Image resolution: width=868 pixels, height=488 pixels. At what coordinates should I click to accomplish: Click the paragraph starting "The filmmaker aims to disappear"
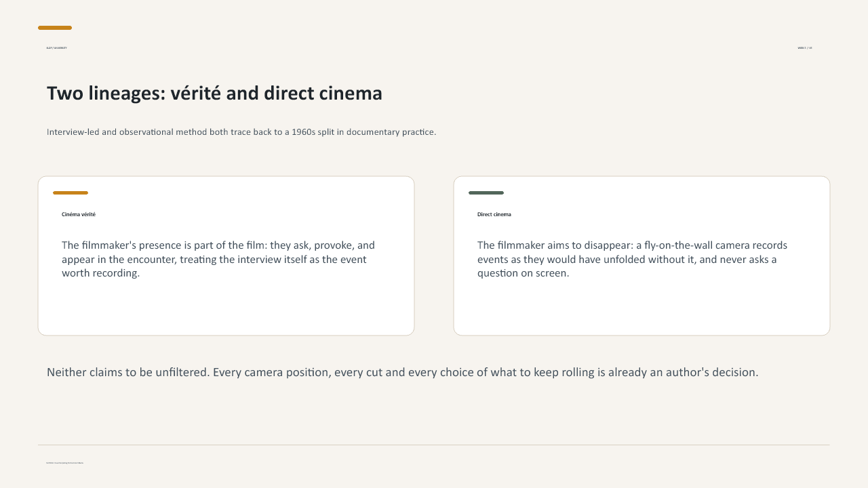[x=632, y=259]
